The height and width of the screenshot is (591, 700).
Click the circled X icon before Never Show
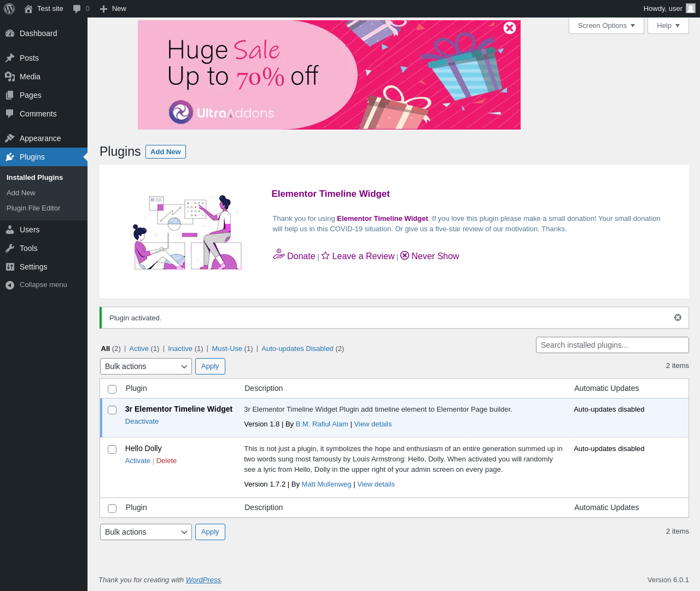(x=405, y=255)
